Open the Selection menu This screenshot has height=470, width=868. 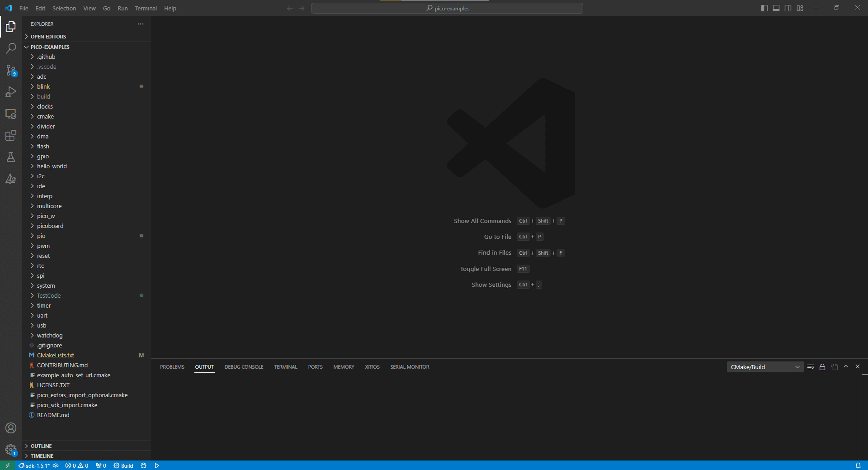point(64,8)
